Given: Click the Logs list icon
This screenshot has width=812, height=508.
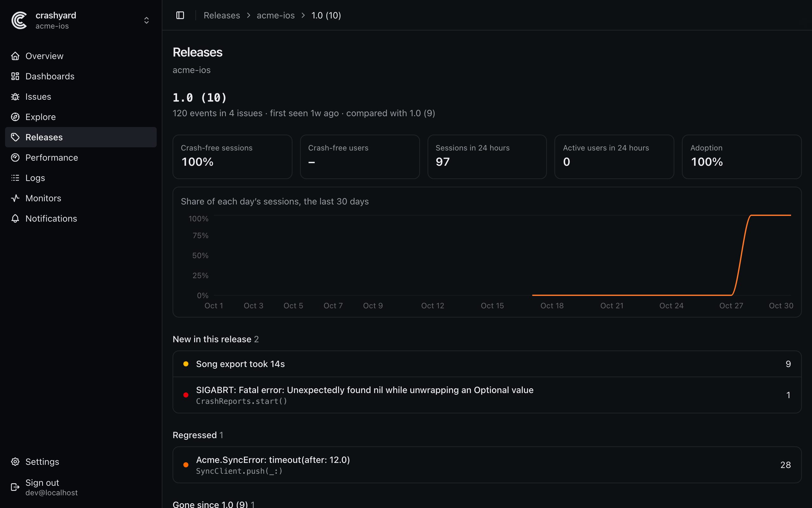Looking at the screenshot, I should 15,178.
